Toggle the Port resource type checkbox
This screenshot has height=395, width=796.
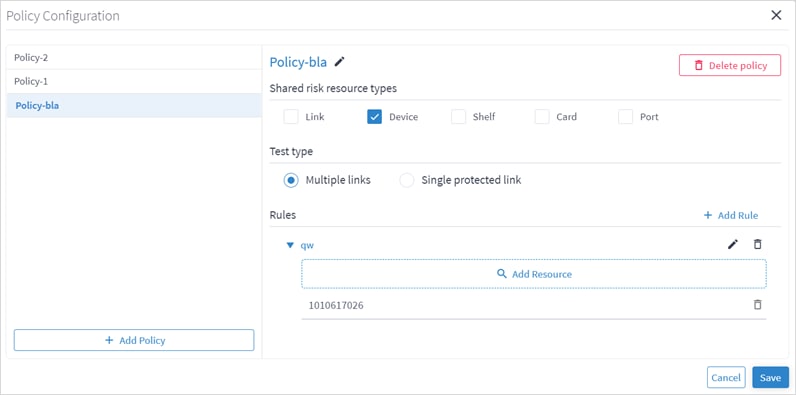coord(625,117)
